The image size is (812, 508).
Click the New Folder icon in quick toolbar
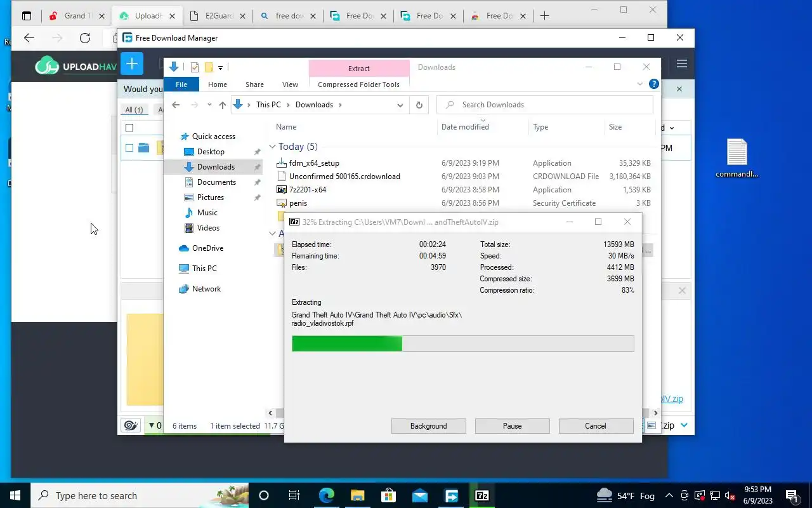pos(208,67)
